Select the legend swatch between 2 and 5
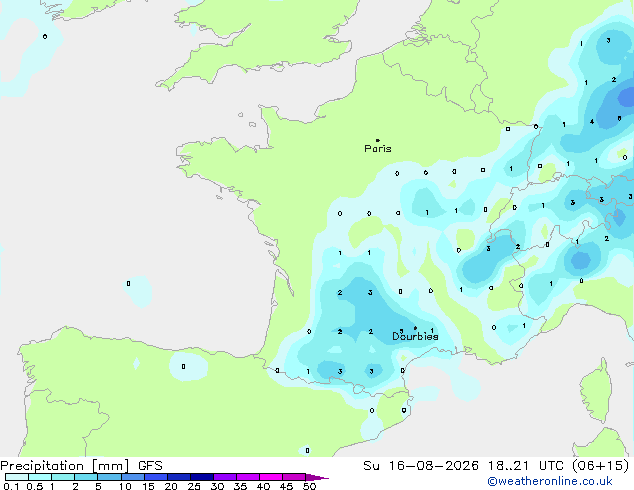The width and height of the screenshot is (634, 490). click(86, 477)
